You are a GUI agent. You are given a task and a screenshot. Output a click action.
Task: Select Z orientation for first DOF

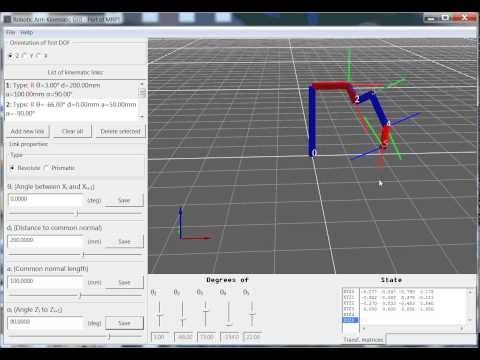tap(13, 56)
